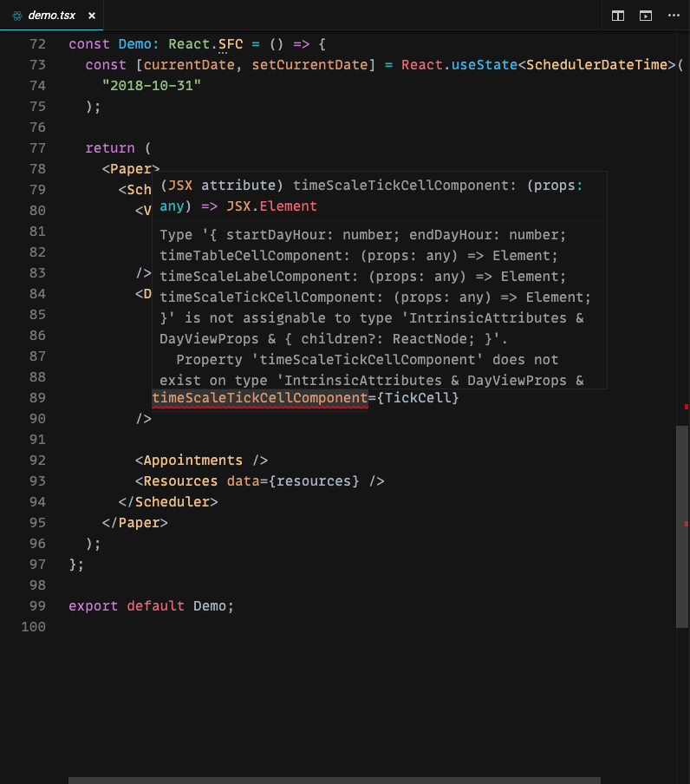Viewport: 690px width, 784px height.
Task: Click the {TickCell} value on line 89
Action: (418, 398)
